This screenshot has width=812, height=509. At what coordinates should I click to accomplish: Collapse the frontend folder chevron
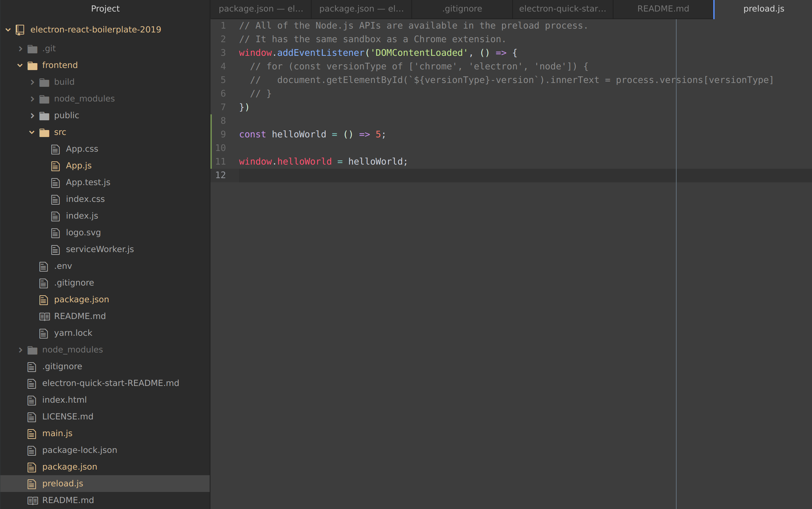(x=20, y=66)
